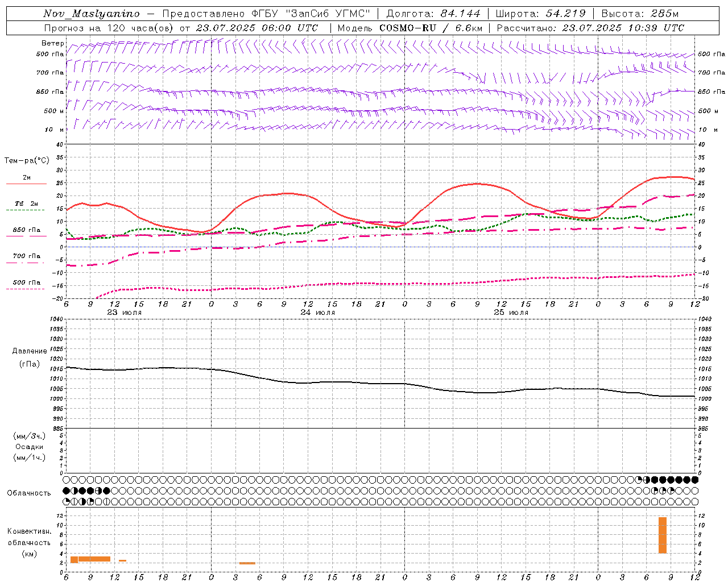Select the 850 гПа entry in temperature legend
728x582 pixels.
tap(27, 230)
